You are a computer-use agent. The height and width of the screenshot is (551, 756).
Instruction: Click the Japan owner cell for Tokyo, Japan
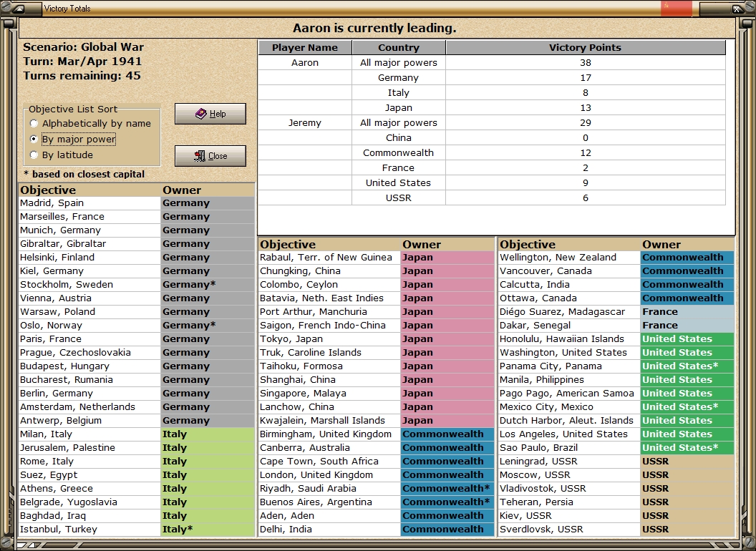pyautogui.click(x=447, y=339)
